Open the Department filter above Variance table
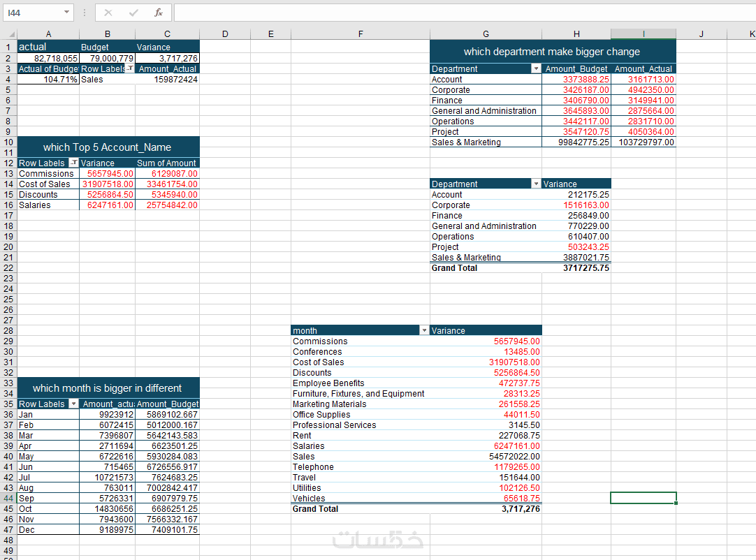The height and width of the screenshot is (560, 756). [x=536, y=184]
